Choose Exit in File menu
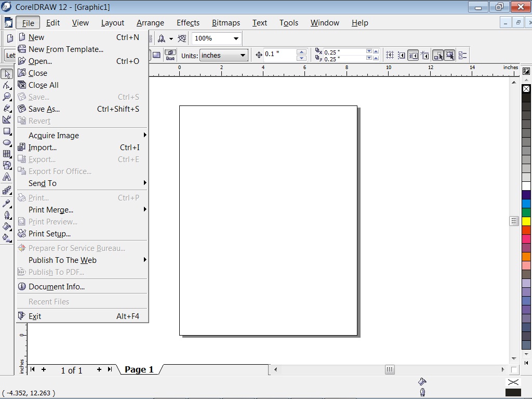This screenshot has width=532, height=399. 82,316
